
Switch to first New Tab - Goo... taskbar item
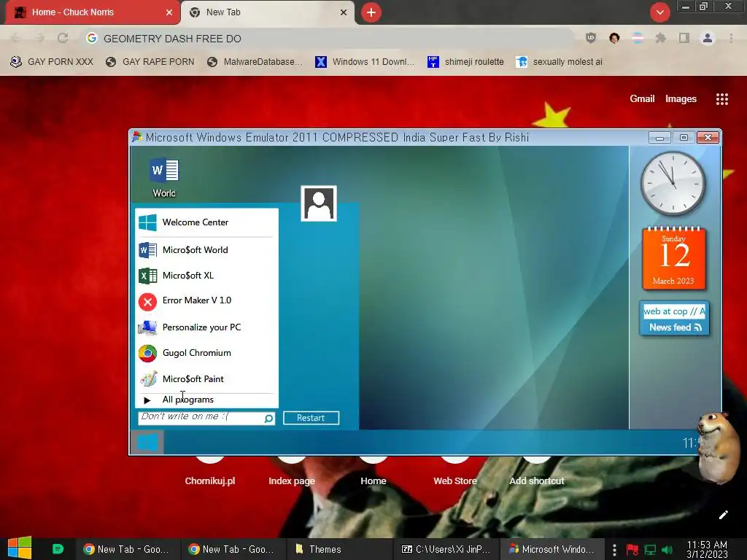tap(126, 549)
